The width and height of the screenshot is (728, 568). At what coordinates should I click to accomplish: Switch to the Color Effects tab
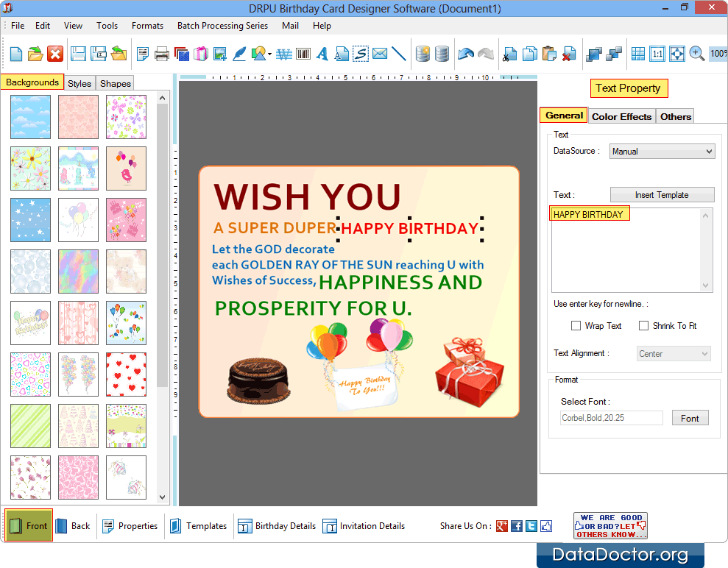pyautogui.click(x=622, y=116)
